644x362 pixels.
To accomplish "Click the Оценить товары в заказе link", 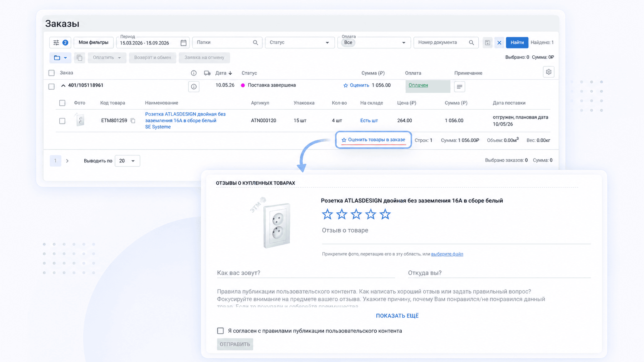I will [373, 140].
